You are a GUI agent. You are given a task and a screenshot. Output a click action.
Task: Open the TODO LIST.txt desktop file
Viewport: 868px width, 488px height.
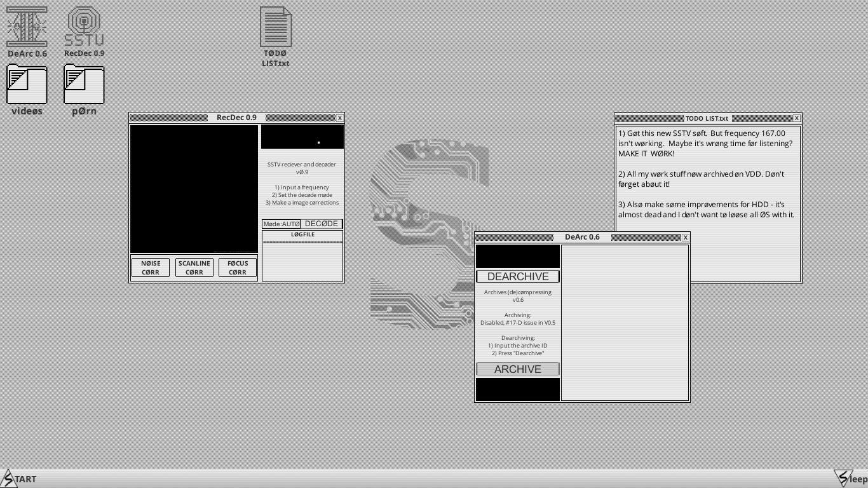coord(276,37)
